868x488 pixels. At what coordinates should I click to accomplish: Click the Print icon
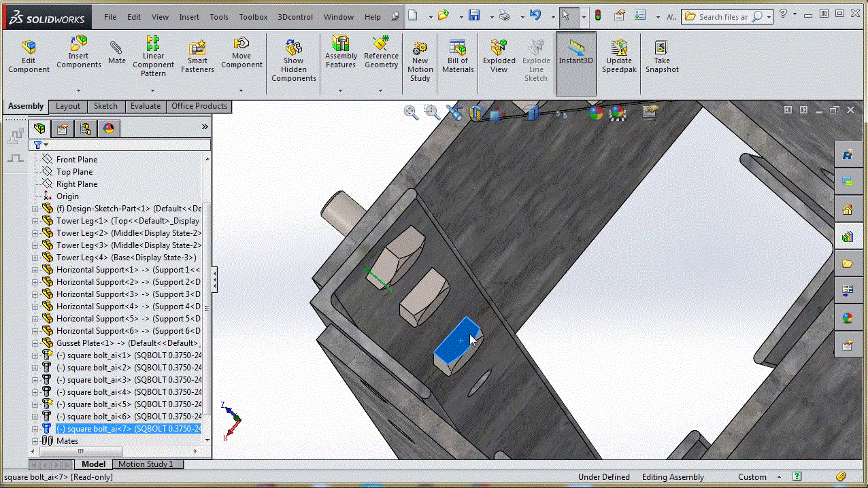tap(504, 16)
